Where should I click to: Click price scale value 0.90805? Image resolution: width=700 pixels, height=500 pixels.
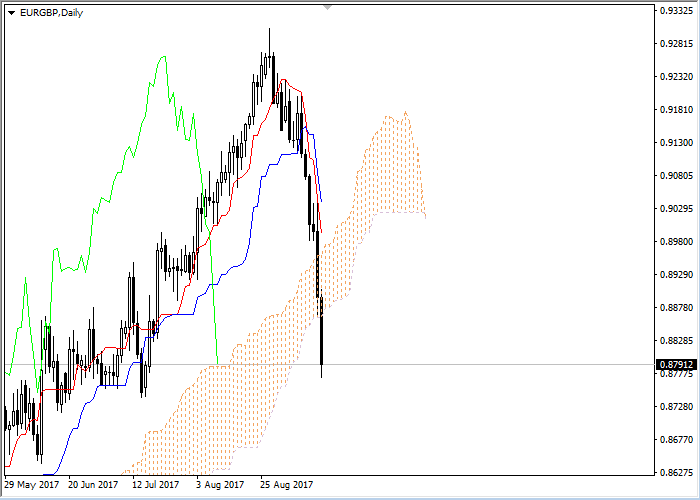(677, 176)
